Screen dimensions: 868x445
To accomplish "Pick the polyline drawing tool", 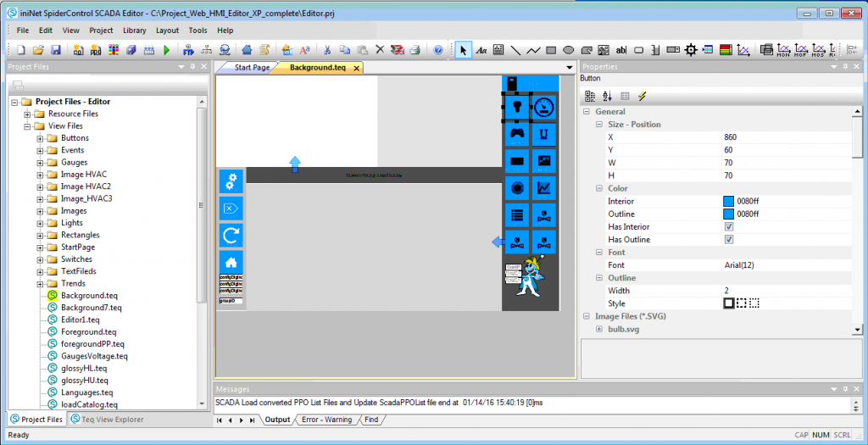I will pos(533,50).
